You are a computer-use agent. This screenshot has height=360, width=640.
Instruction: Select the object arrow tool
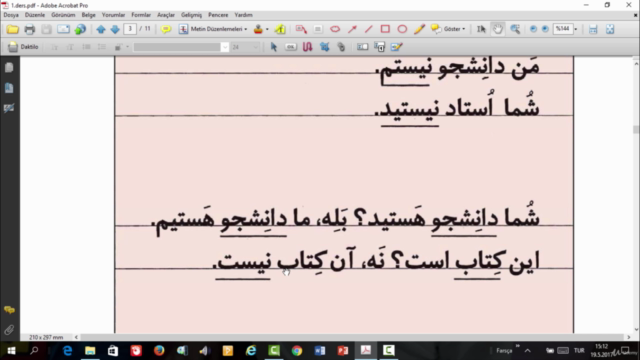[x=273, y=47]
